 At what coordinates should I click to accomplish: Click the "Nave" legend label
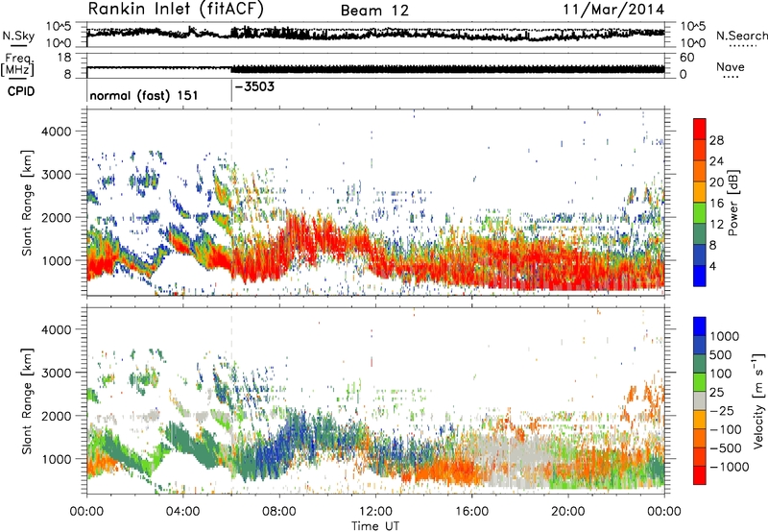(x=731, y=66)
